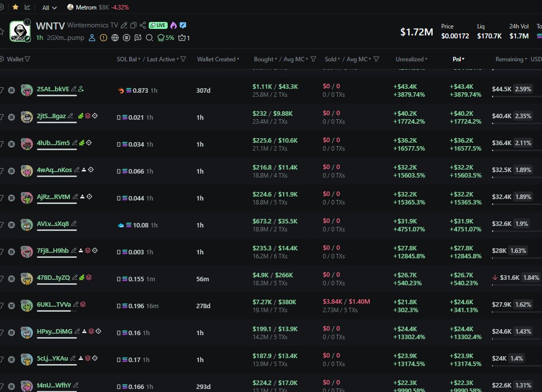Toggle the Sold / Avg MC filter funnel
542x392 pixels.
[376, 59]
